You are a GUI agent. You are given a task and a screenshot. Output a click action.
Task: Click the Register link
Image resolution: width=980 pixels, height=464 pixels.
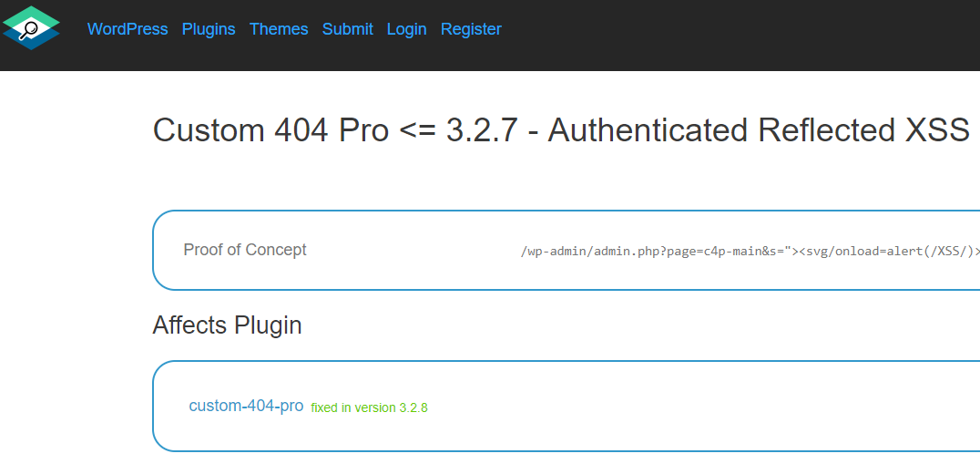point(471,29)
